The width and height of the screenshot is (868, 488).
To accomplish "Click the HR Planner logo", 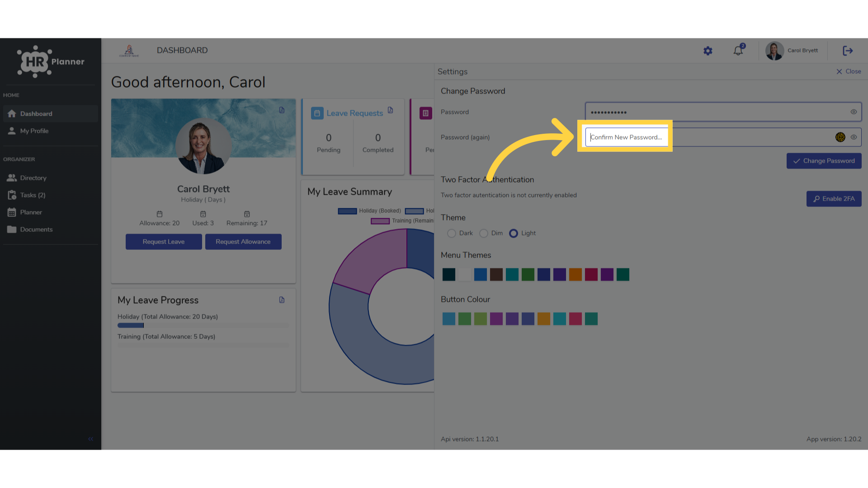I will coord(51,62).
